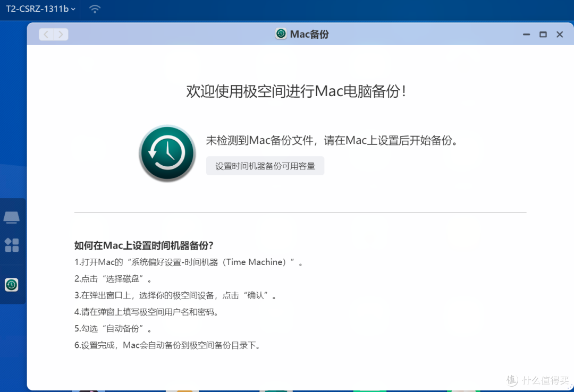This screenshot has height=392, width=574.
Task: Click the large Time Machine clock icon
Action: [x=167, y=154]
